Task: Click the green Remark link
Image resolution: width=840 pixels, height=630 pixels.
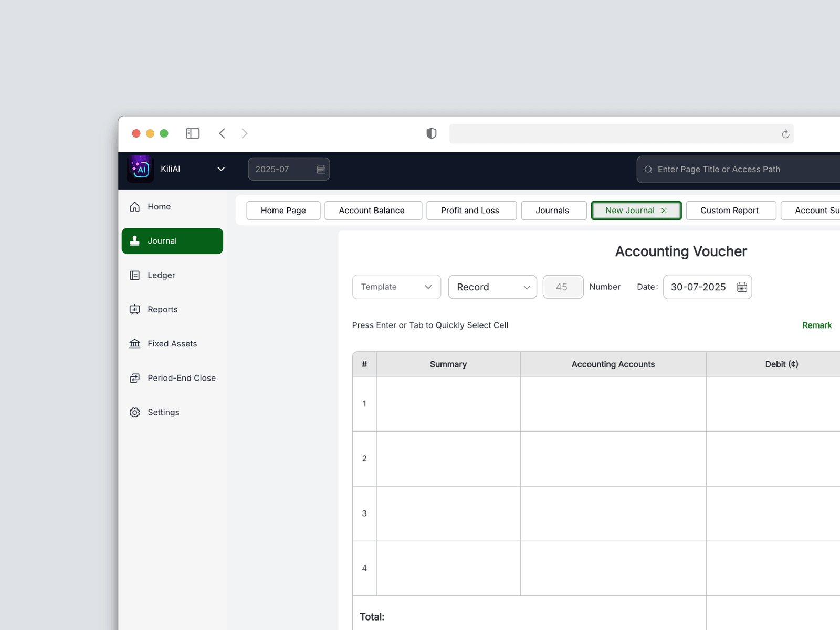Action: 817,325
